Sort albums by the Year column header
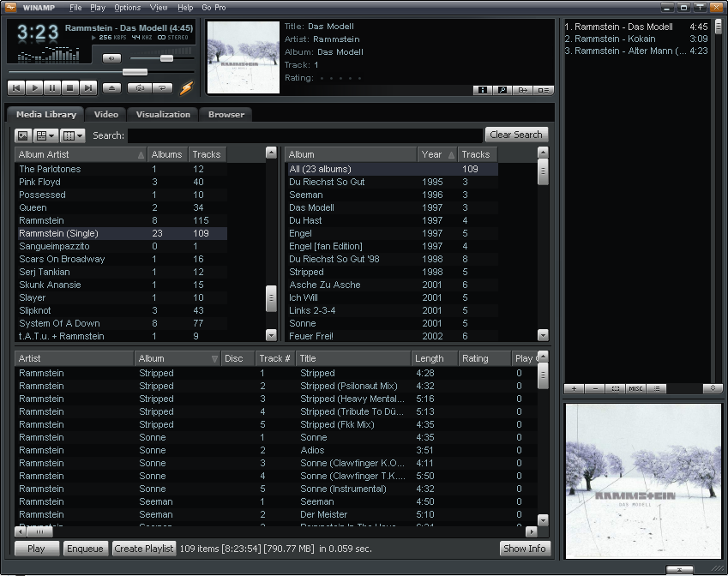Screen dimensions: 728x576 pos(437,154)
